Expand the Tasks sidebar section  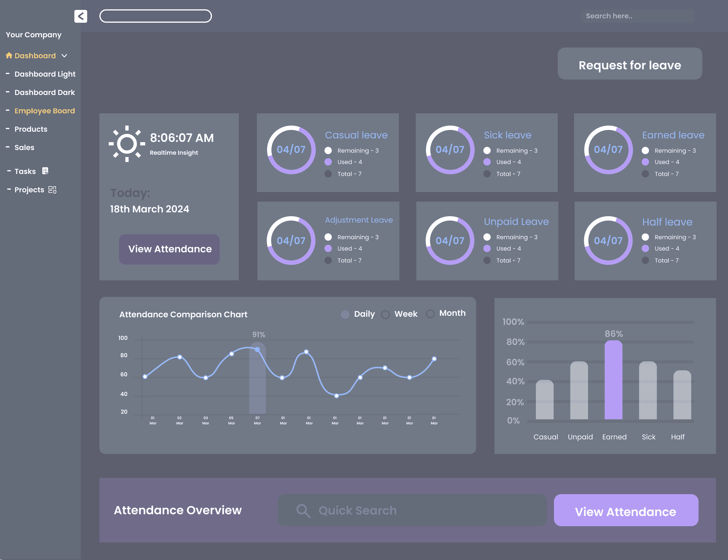point(25,171)
